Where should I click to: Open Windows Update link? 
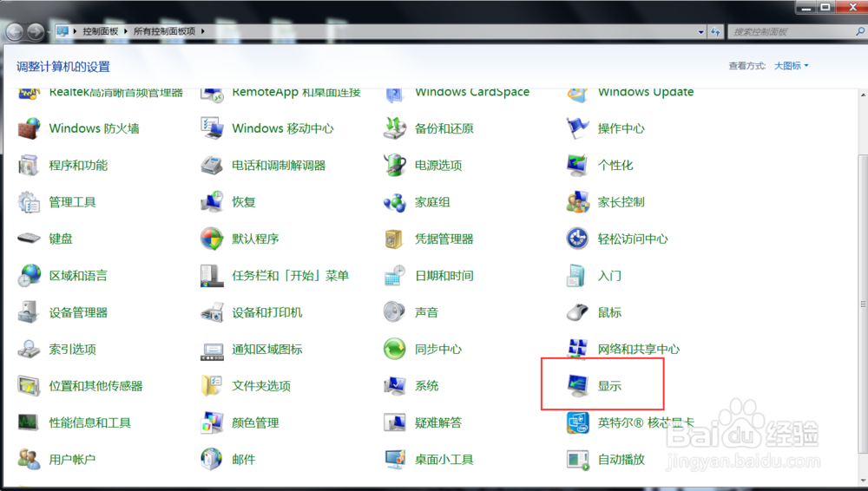pyautogui.click(x=646, y=93)
